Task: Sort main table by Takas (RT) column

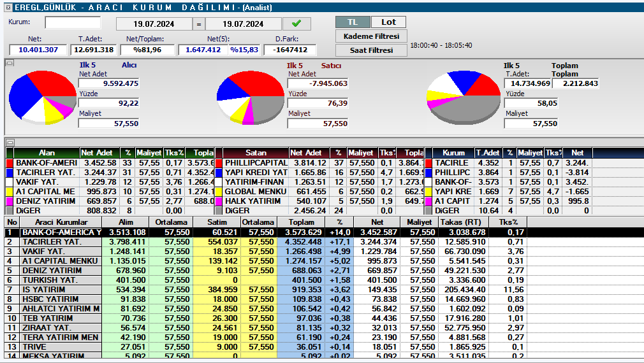Action: [x=464, y=222]
